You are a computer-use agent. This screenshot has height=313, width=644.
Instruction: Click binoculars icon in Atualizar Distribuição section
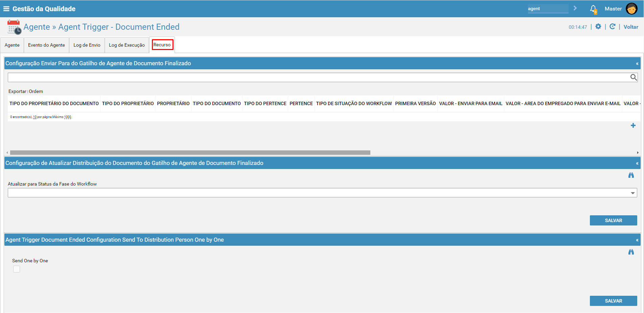pyautogui.click(x=631, y=175)
